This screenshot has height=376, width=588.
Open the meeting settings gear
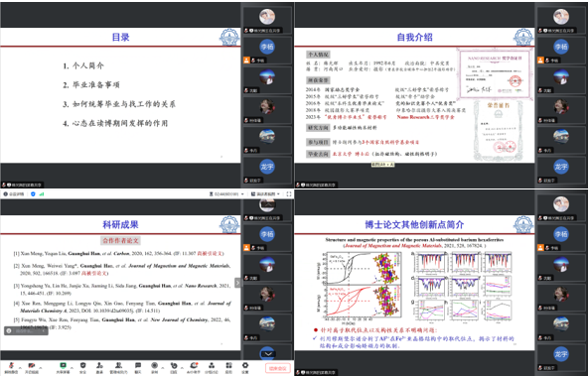pos(245,367)
